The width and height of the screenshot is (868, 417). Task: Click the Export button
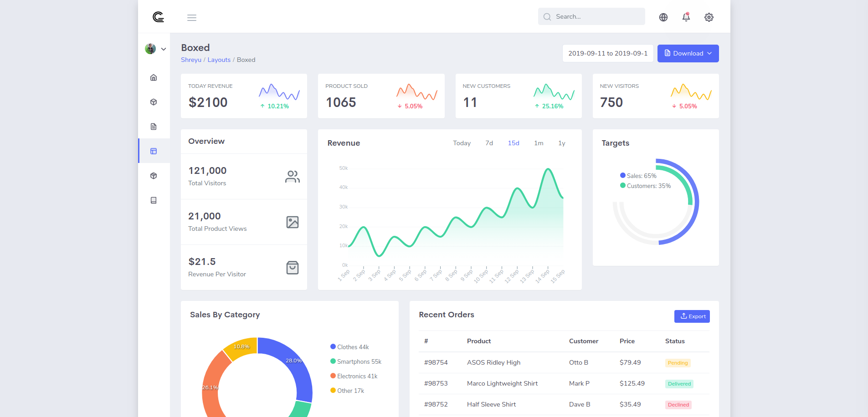click(692, 316)
